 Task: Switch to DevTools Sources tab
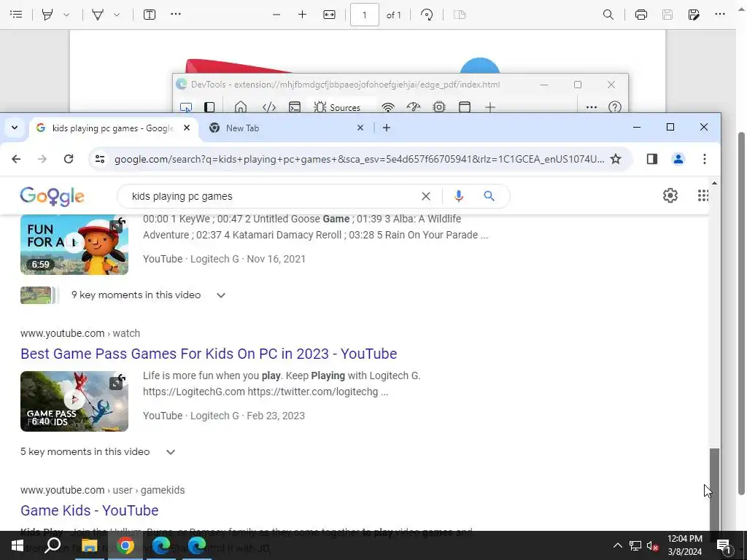pos(337,107)
